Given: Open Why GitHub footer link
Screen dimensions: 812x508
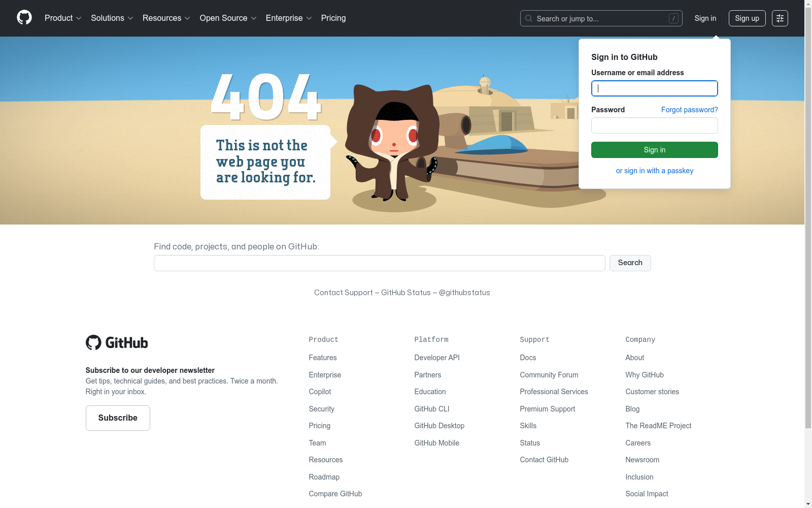Looking at the screenshot, I should click(x=645, y=375).
